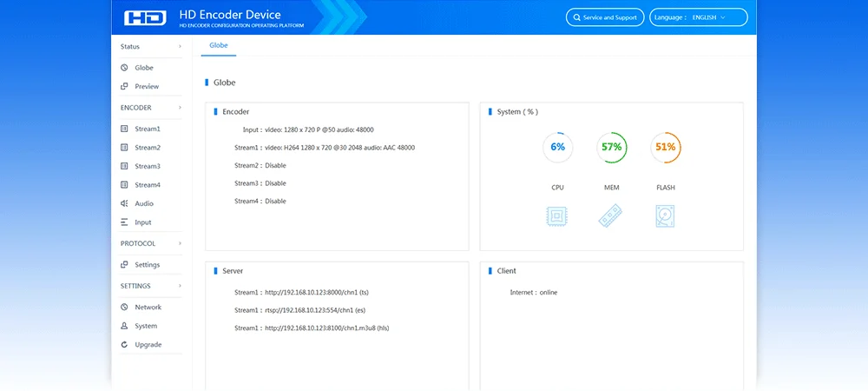The image size is (868, 391).
Task: Click the Client panel heading
Action: 507,271
